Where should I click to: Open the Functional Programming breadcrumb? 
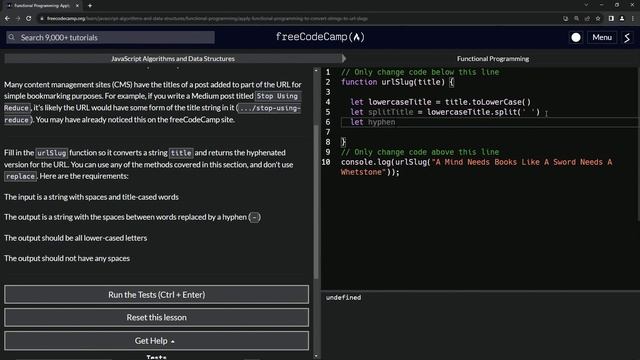[493, 58]
